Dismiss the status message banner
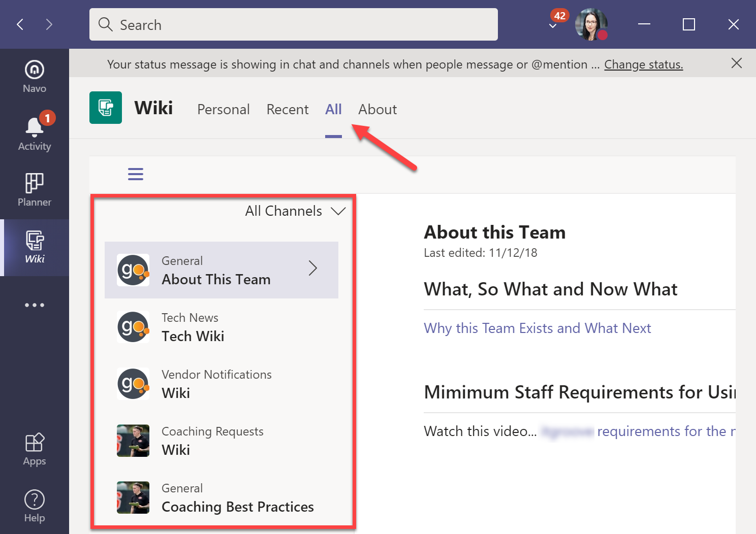The width and height of the screenshot is (756, 534). coord(736,63)
